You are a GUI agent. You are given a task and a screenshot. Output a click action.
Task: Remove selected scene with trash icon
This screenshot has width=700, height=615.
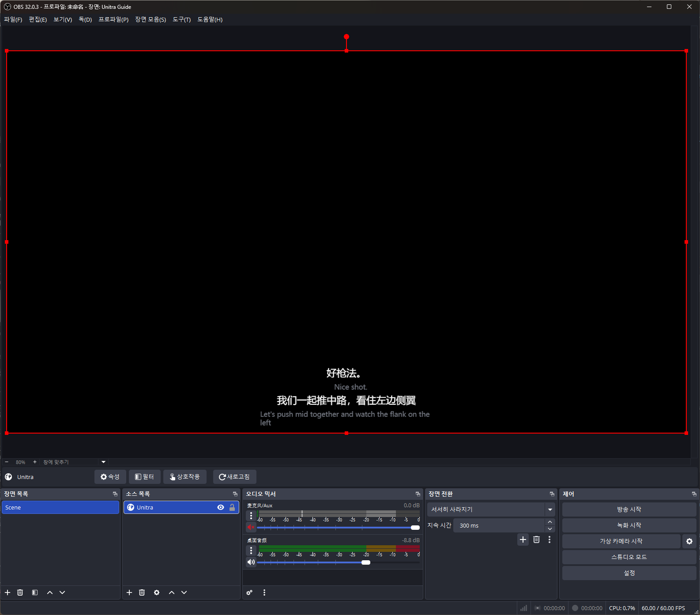tap(20, 592)
